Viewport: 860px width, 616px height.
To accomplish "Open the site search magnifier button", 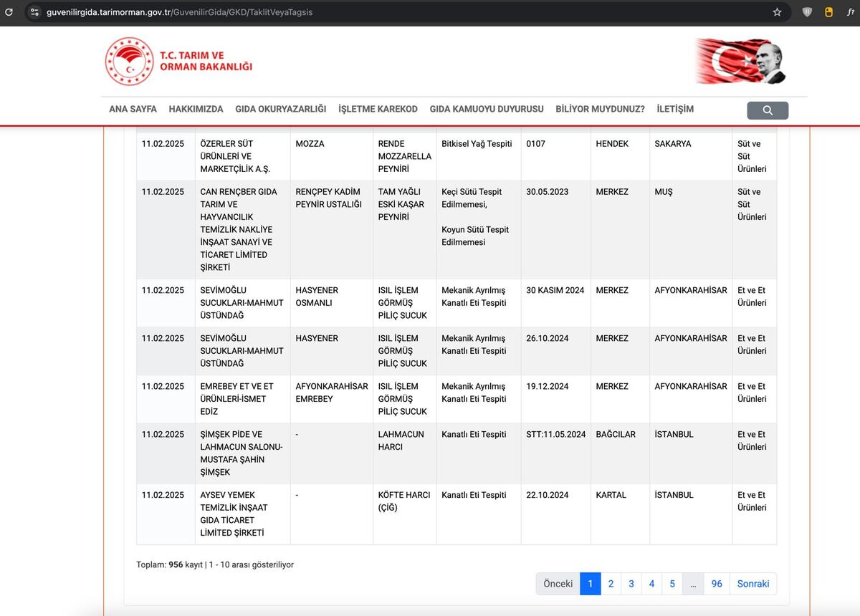I will [768, 110].
